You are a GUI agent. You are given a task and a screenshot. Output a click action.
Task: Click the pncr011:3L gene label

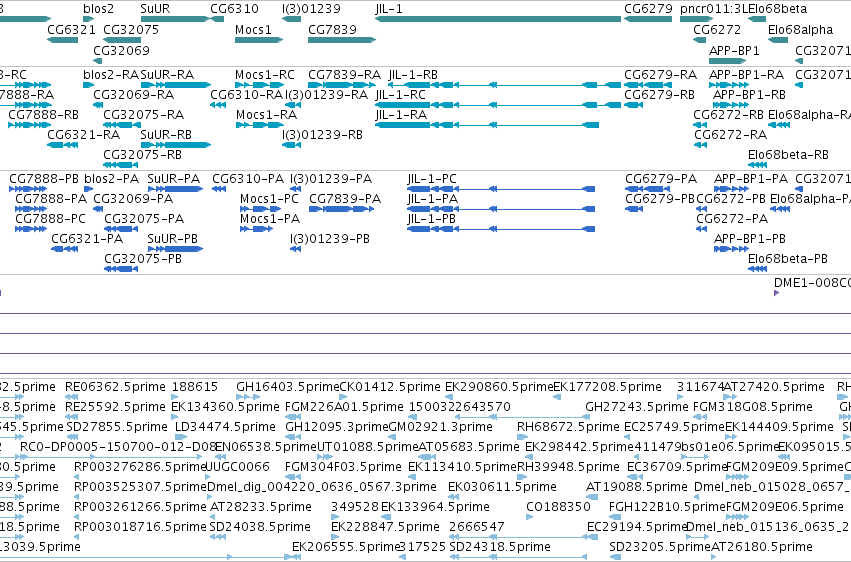(x=714, y=9)
